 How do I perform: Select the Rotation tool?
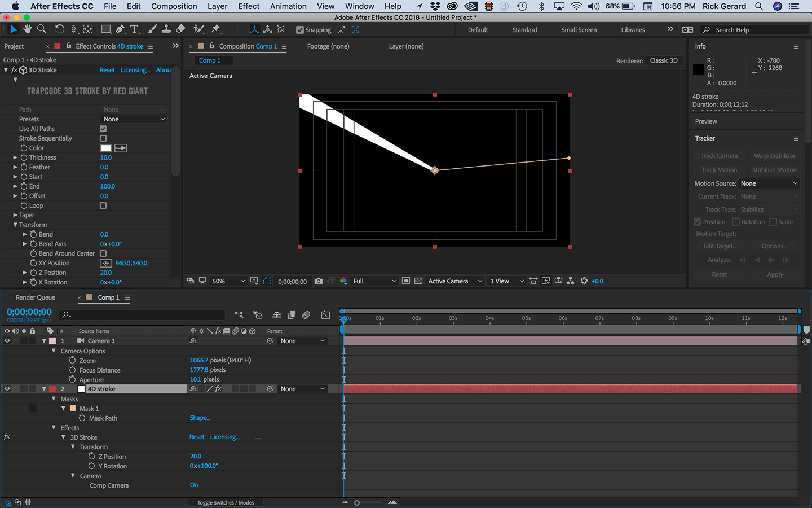(59, 29)
